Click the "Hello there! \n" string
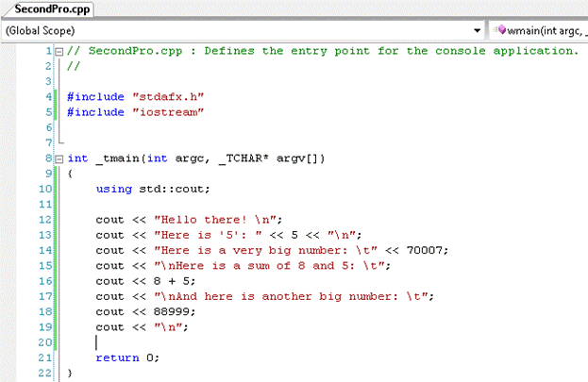The width and height of the screenshot is (588, 382). (215, 220)
